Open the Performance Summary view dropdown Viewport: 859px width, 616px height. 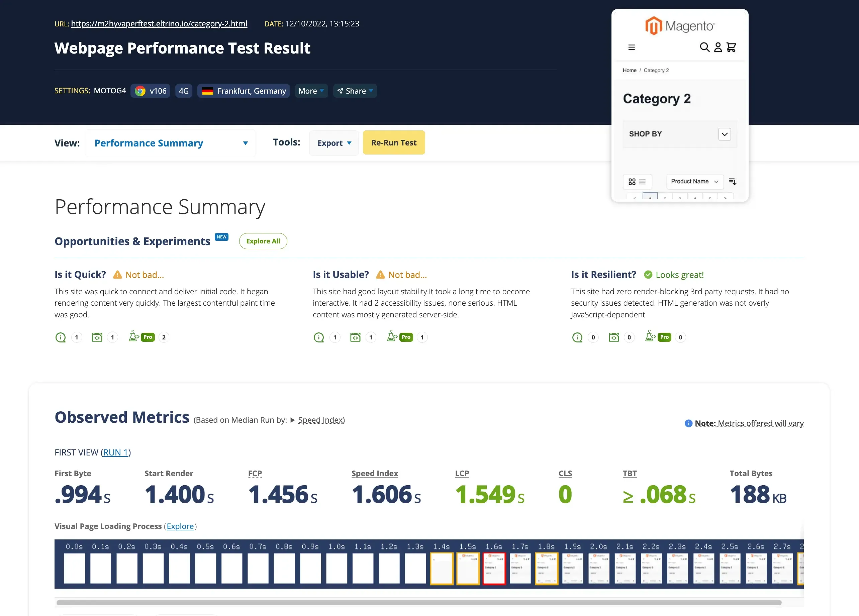point(170,143)
